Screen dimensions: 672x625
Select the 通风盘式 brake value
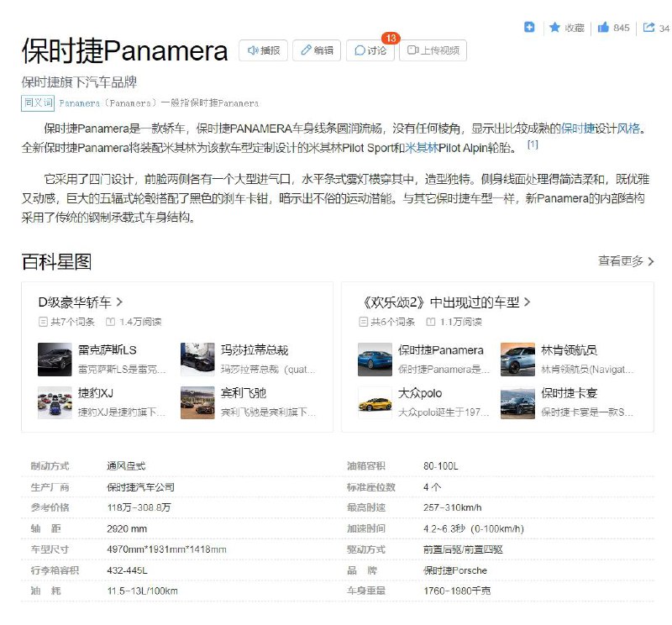[126, 466]
